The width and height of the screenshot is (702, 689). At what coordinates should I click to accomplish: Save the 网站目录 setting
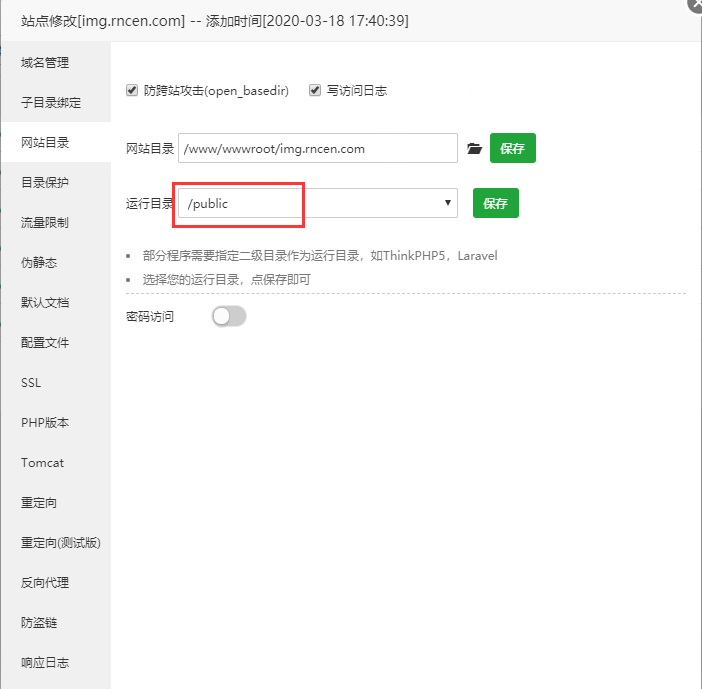click(x=513, y=148)
